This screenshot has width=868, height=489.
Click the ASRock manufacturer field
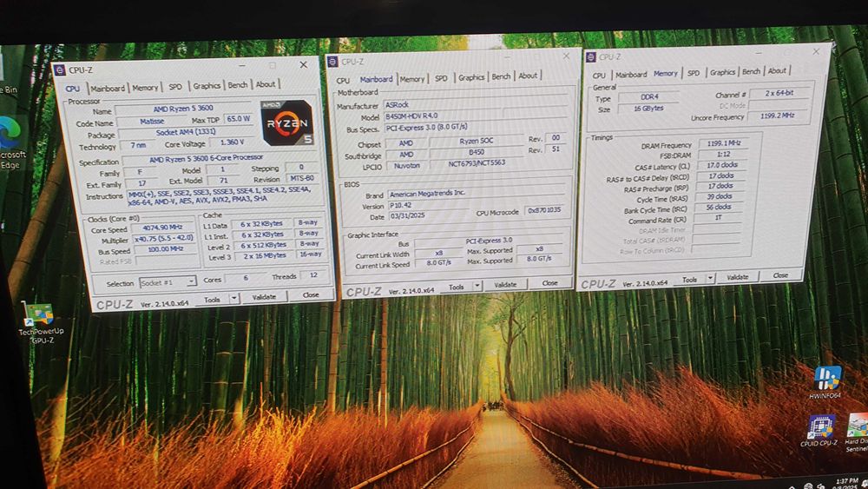(x=476, y=103)
